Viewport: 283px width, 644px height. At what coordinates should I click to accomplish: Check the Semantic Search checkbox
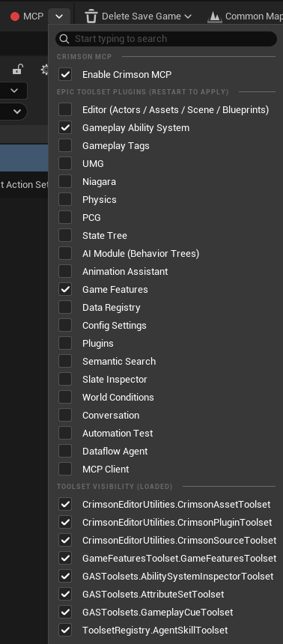[x=65, y=362]
